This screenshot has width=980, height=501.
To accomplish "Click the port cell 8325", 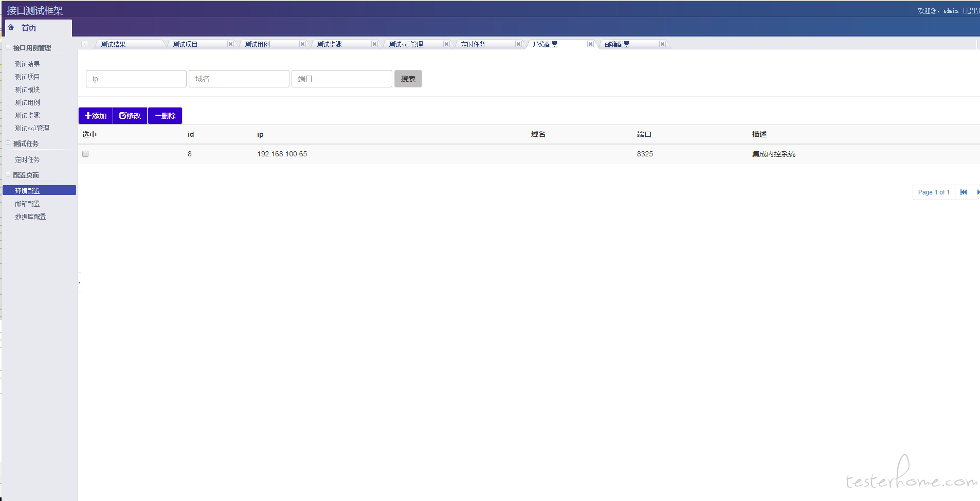I will (x=645, y=154).
